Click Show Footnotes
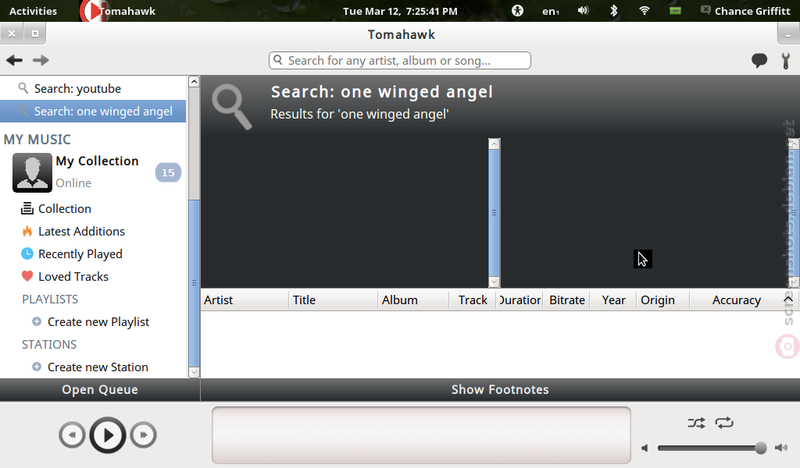Viewport: 800px width, 468px height. tap(500, 389)
